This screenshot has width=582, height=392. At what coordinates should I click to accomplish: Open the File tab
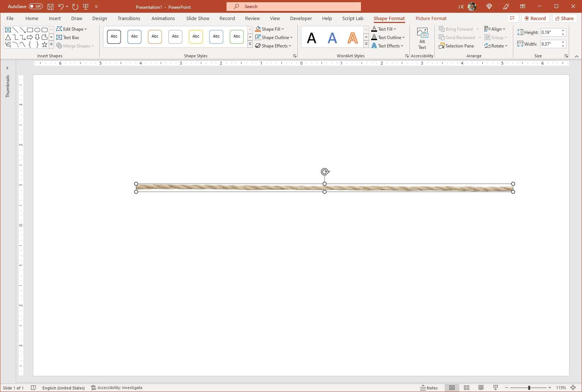pos(10,19)
